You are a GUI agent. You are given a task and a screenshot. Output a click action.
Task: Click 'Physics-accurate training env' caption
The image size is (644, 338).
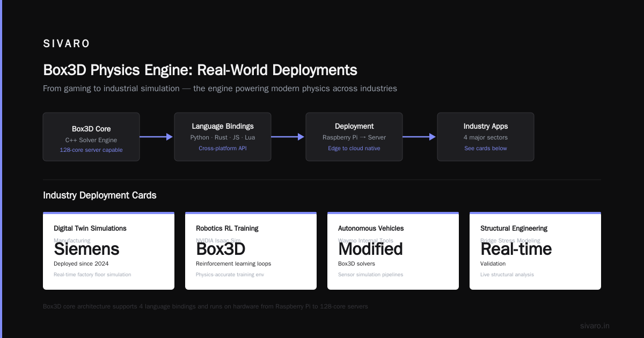pyautogui.click(x=230, y=274)
